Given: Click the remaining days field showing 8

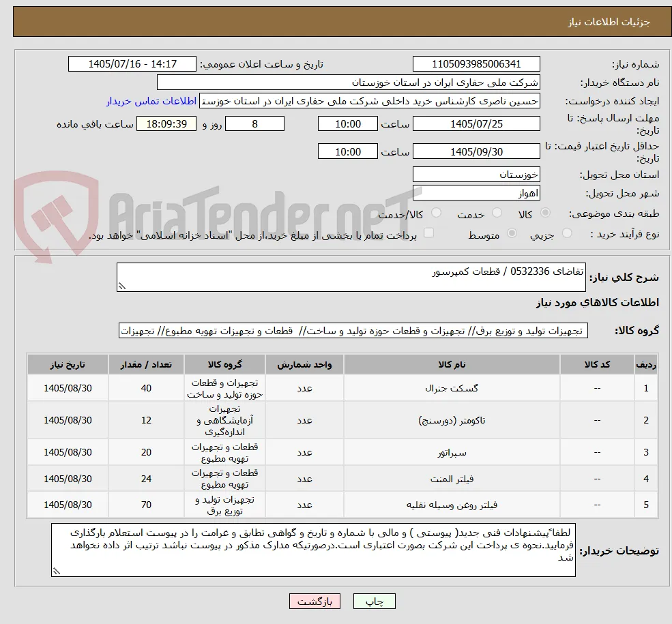Looking at the screenshot, I should click(254, 123).
